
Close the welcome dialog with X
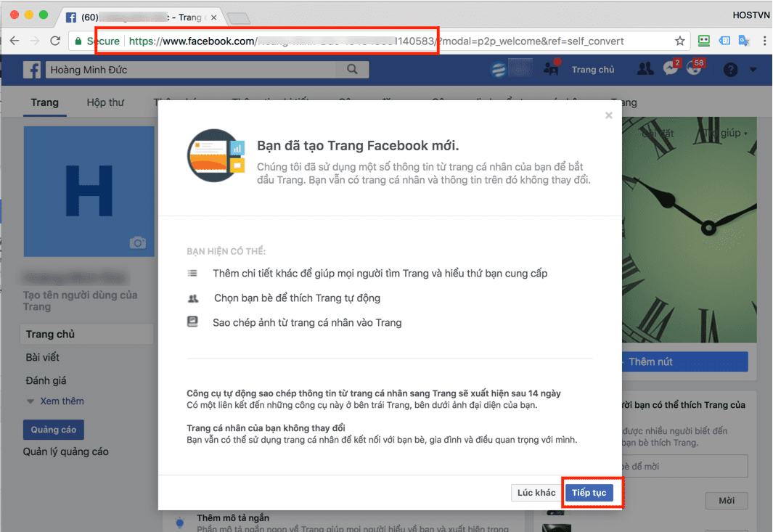pyautogui.click(x=609, y=115)
